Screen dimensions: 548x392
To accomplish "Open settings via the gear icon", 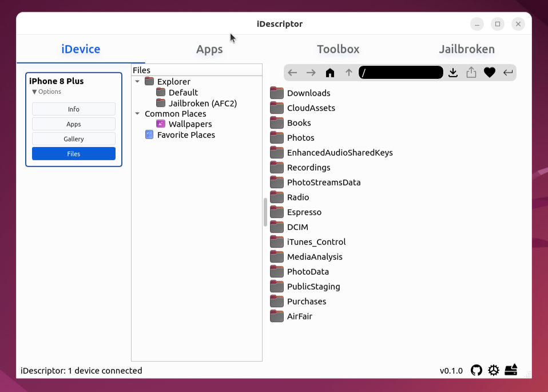I will click(494, 370).
